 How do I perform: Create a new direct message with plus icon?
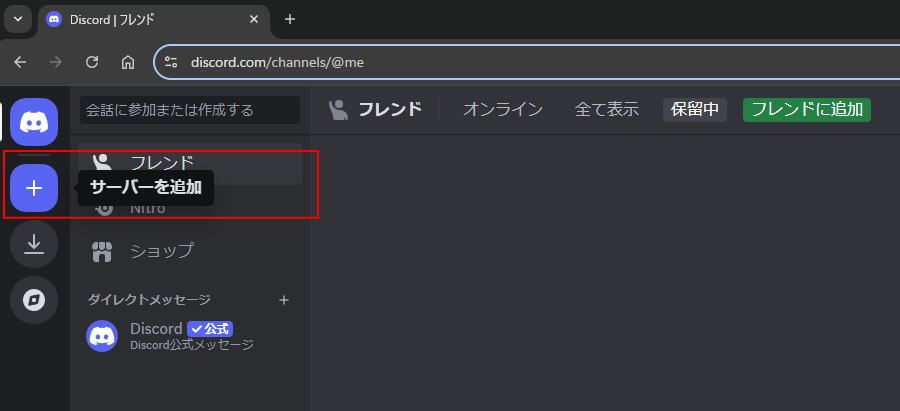point(284,300)
